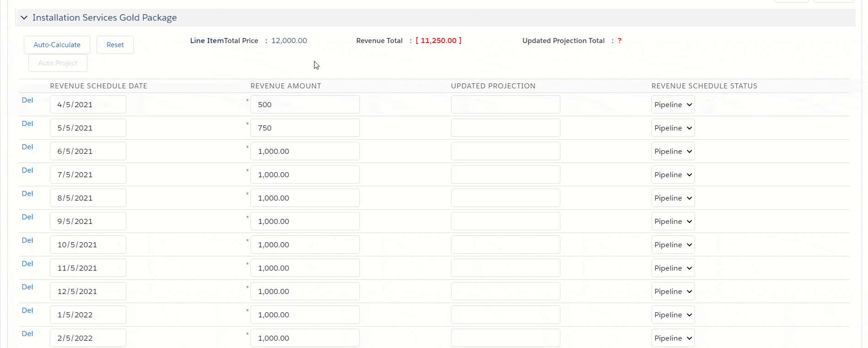This screenshot has height=348, width=868.
Task: Collapse the Installation Services Gold Package section
Action: click(x=24, y=18)
